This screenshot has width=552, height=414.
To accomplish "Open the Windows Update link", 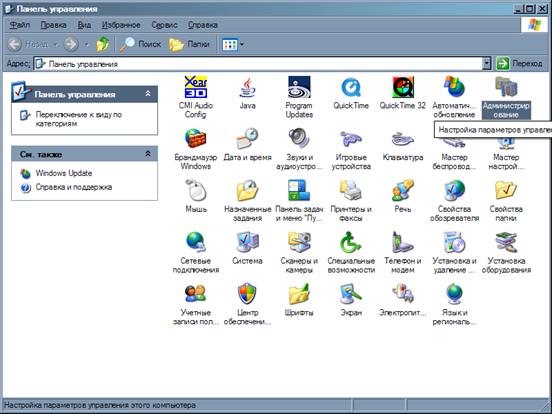I will tap(64, 173).
